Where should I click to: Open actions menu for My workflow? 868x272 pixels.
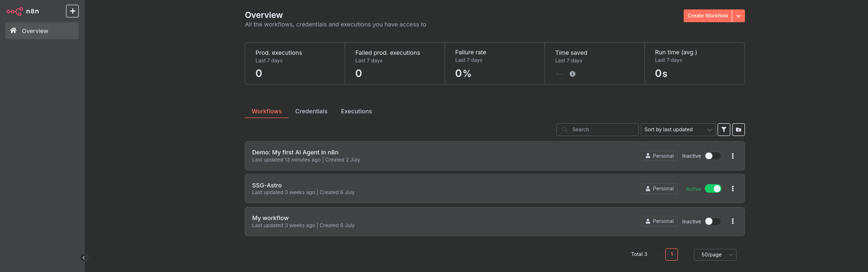coord(733,221)
